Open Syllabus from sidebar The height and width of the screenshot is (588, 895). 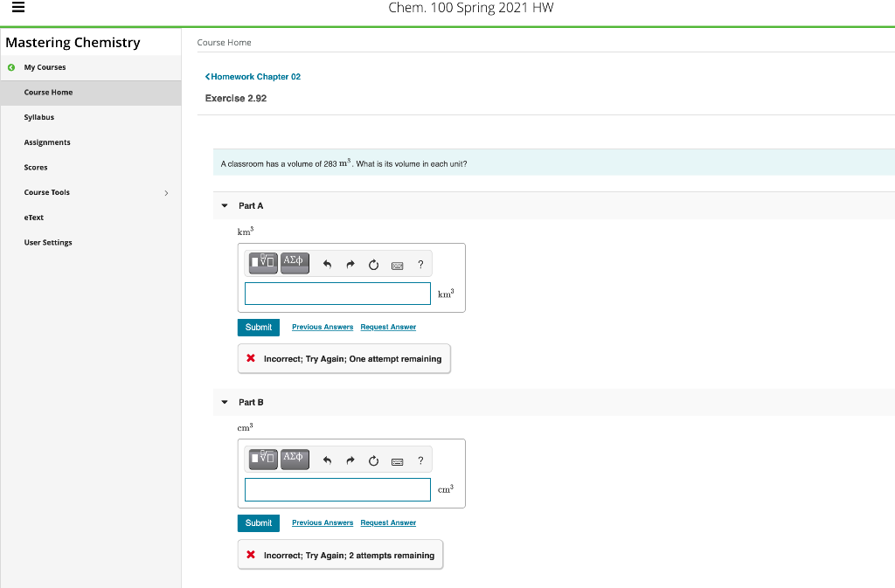tap(38, 117)
